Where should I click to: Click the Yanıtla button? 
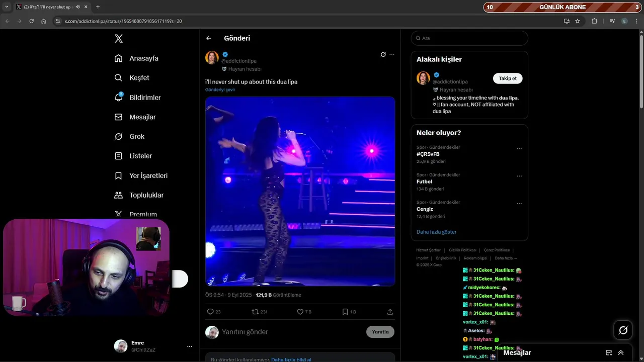pyautogui.click(x=380, y=332)
